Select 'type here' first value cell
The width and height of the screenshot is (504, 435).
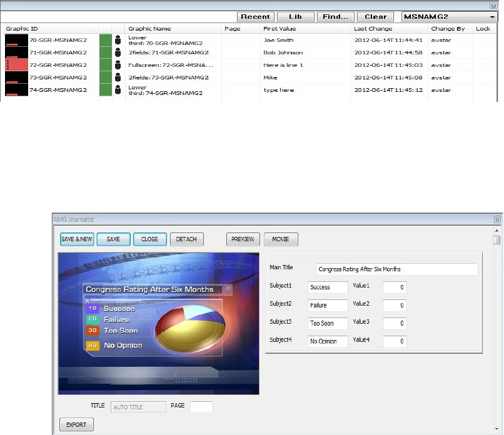coord(279,90)
